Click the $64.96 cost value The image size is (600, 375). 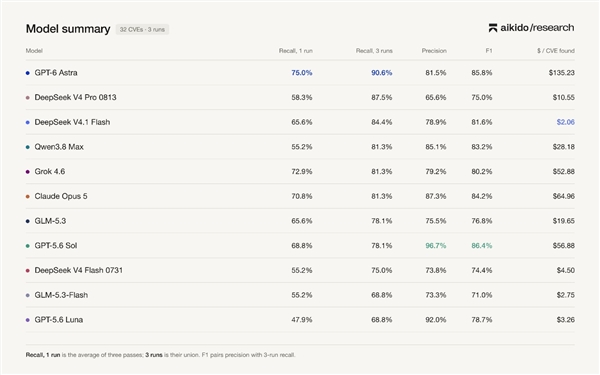[x=563, y=196]
